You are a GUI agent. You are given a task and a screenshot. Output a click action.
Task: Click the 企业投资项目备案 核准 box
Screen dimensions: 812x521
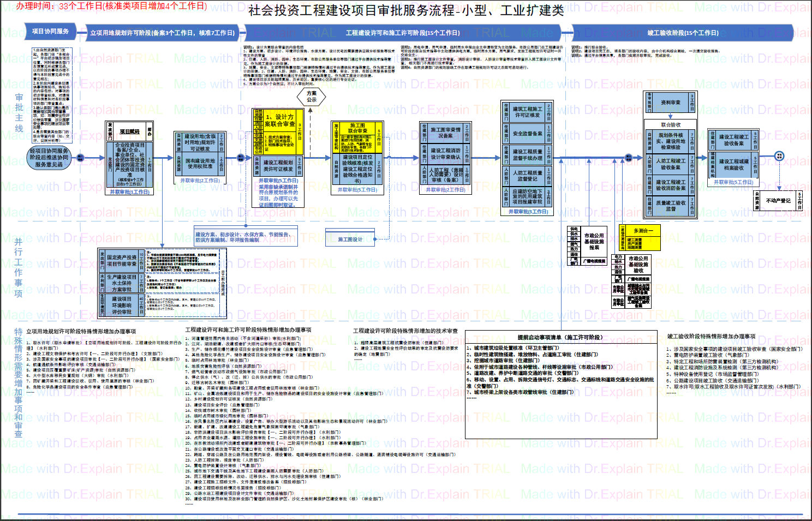[x=130, y=164]
